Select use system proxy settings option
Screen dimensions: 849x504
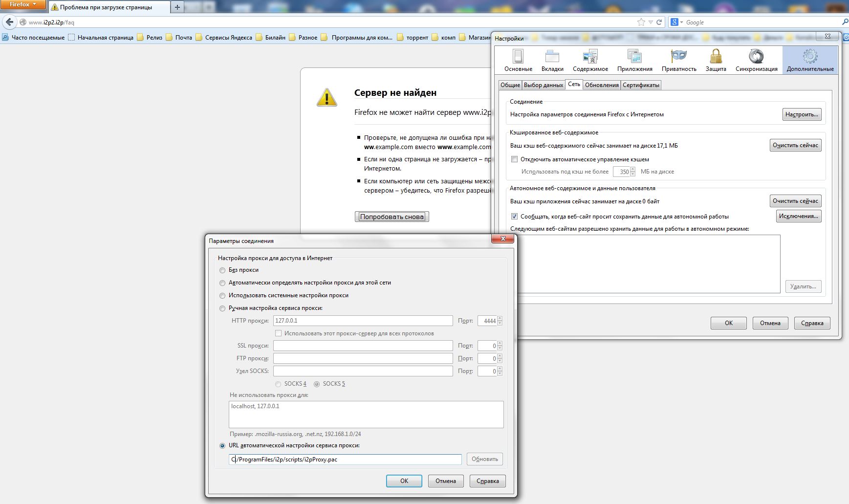[x=222, y=296]
